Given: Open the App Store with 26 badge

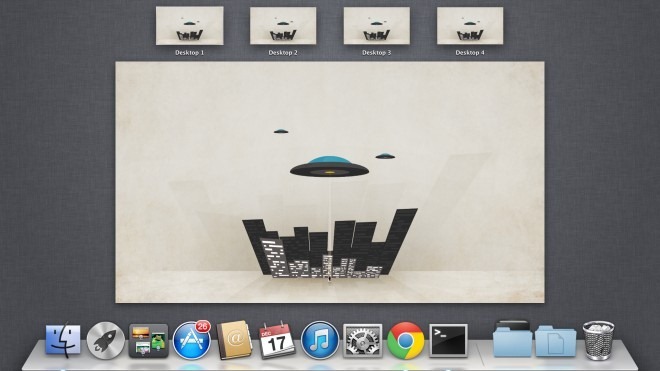Looking at the screenshot, I should click(192, 340).
